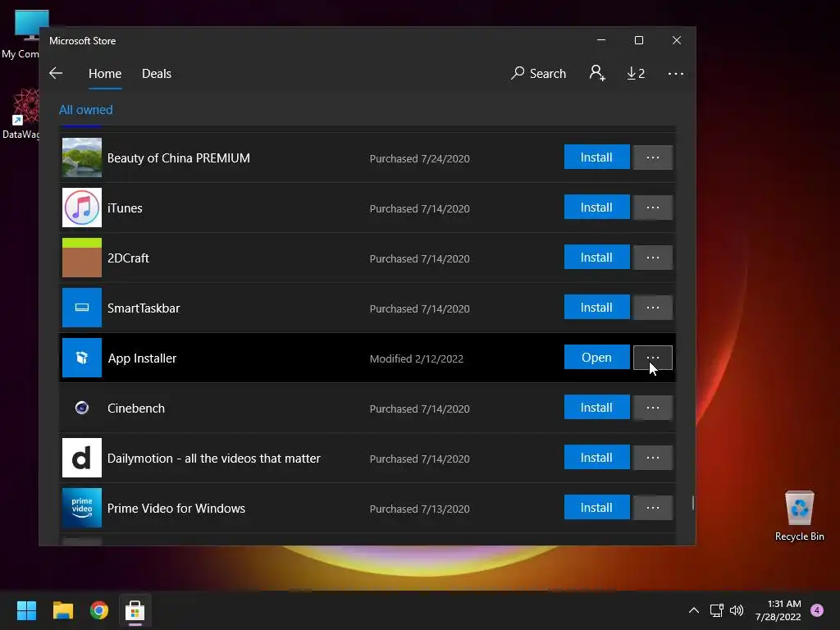Open the notification badge showing 4
Screen dimensions: 840x630
[817, 610]
